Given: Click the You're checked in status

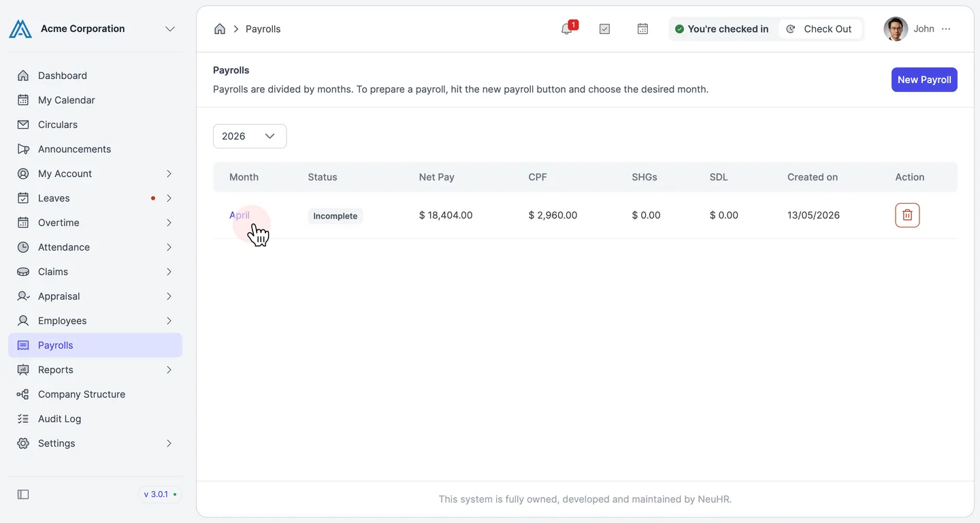Looking at the screenshot, I should 721,29.
